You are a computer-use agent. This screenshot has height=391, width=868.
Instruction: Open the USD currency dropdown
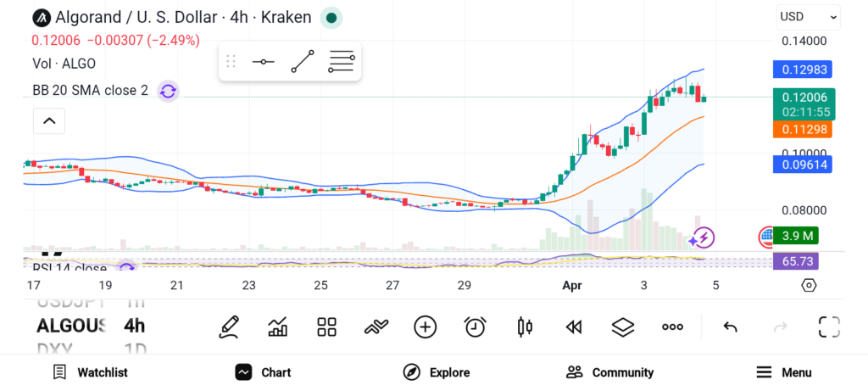(x=808, y=17)
